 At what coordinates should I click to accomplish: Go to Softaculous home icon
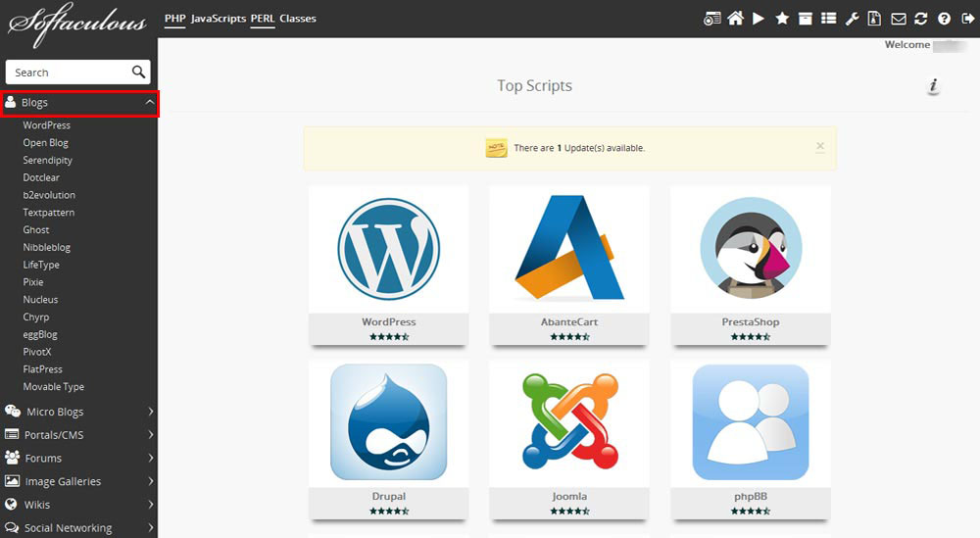tap(736, 19)
